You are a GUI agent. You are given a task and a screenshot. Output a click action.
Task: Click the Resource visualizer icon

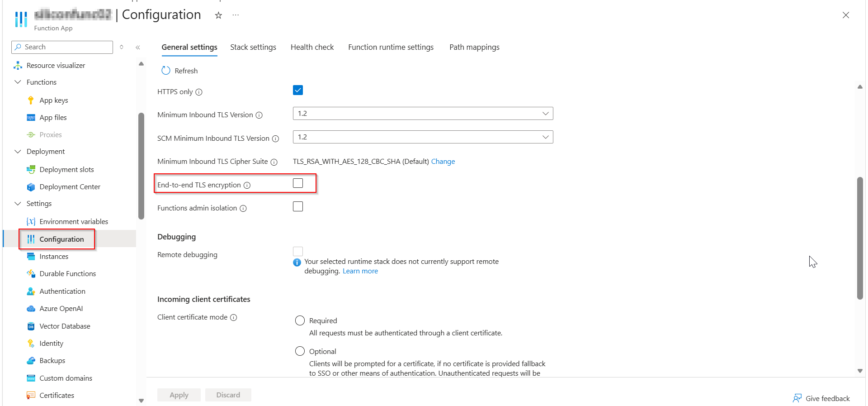coord(18,66)
